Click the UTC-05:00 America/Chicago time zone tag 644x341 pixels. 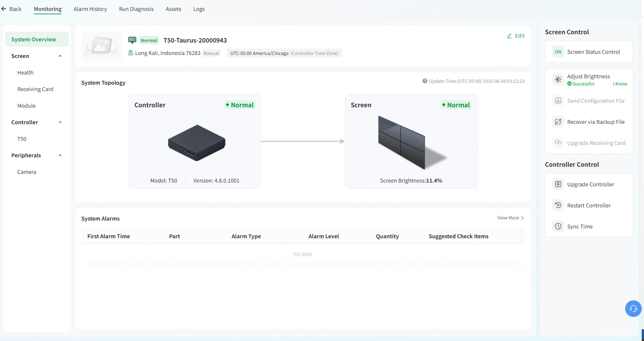284,53
